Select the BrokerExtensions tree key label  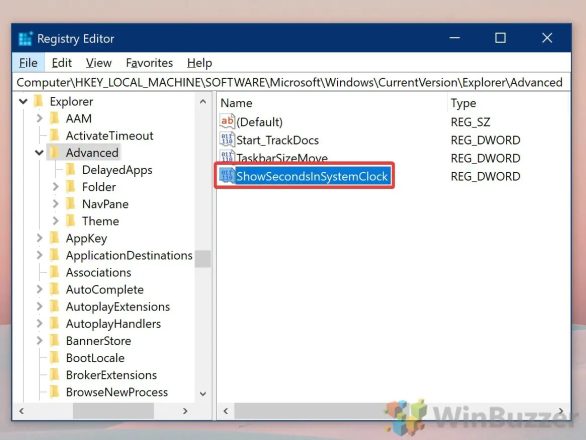(x=111, y=375)
